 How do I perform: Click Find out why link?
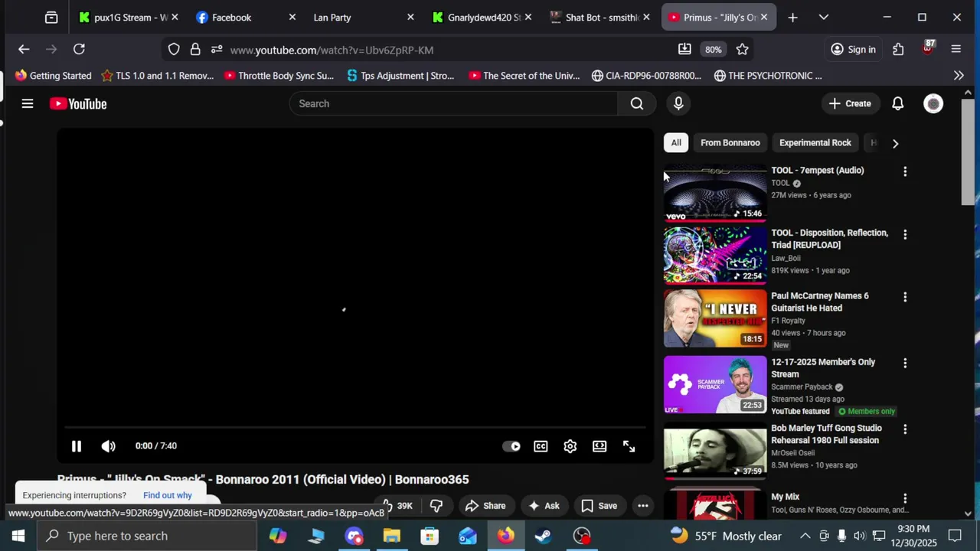[167, 495]
